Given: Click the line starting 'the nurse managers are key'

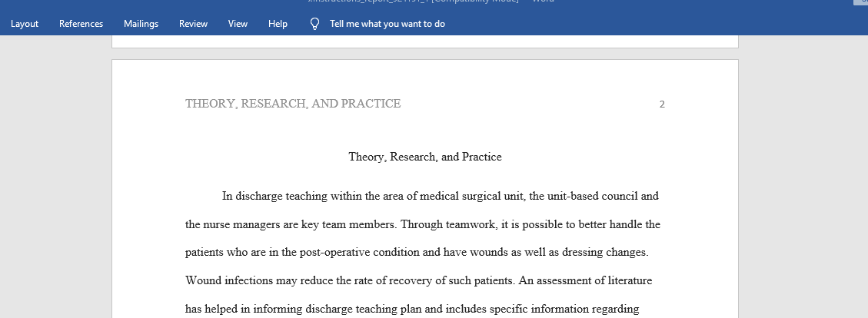Looking at the screenshot, I should [423, 224].
